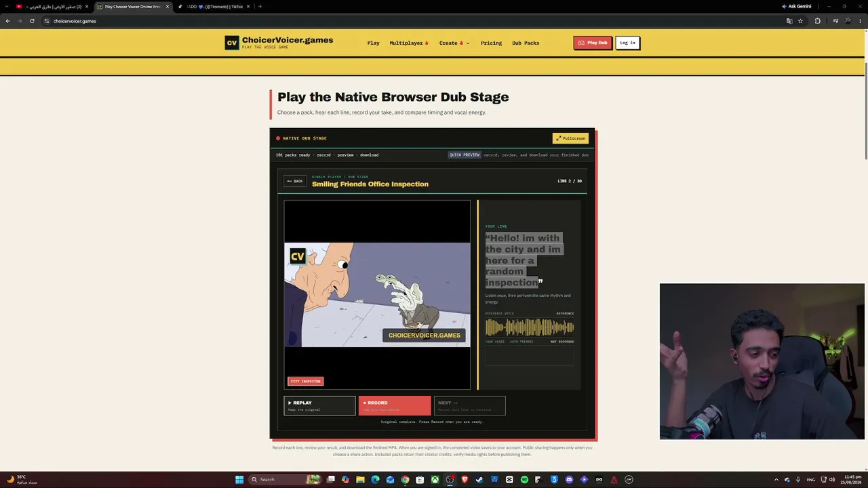Click the translate page icon
This screenshot has height=488, width=868.
[x=789, y=21]
